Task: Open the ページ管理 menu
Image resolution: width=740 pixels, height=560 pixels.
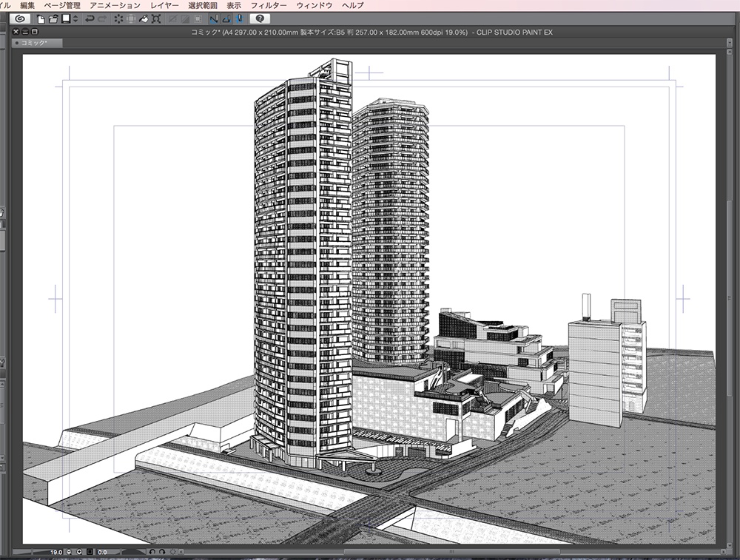Action: pyautogui.click(x=62, y=5)
